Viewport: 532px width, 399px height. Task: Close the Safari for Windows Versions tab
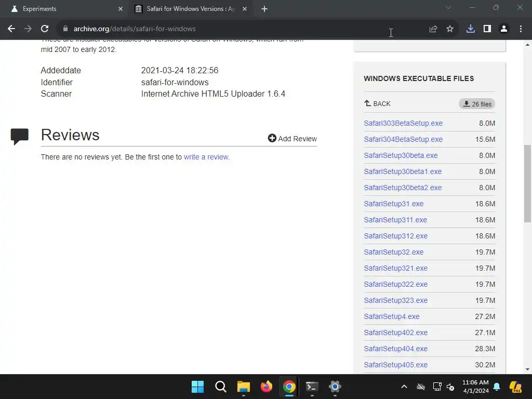245,9
